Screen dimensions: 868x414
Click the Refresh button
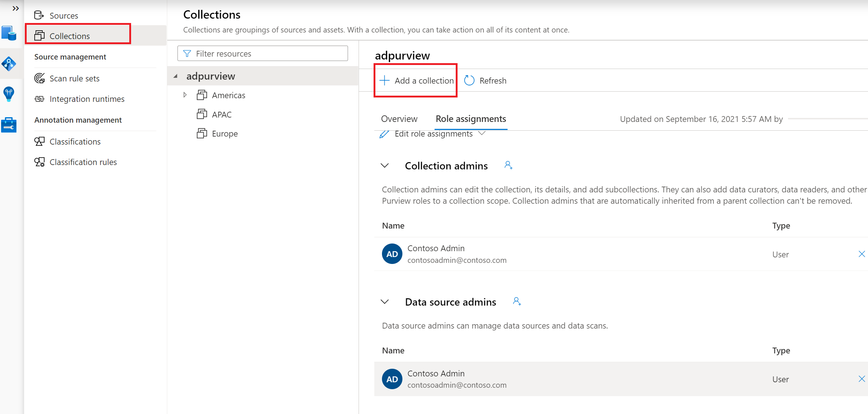click(x=485, y=80)
